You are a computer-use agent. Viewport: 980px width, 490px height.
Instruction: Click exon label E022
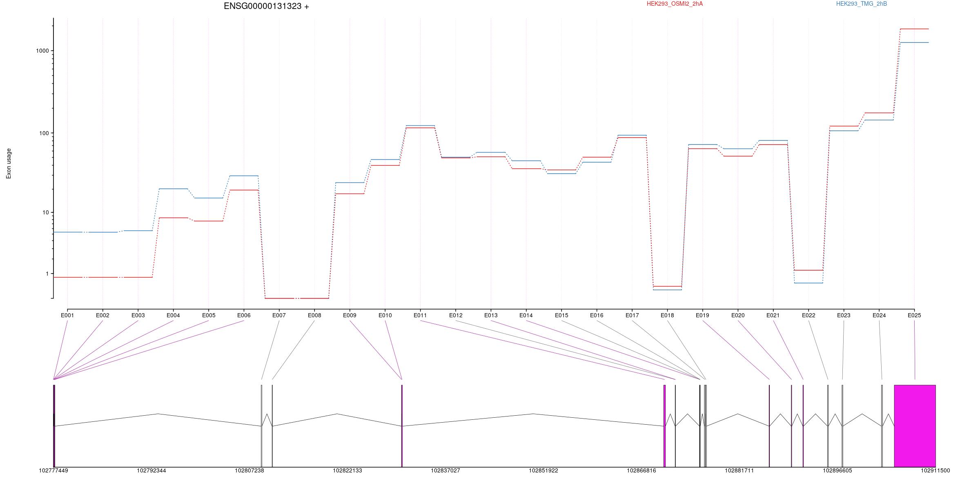(808, 315)
